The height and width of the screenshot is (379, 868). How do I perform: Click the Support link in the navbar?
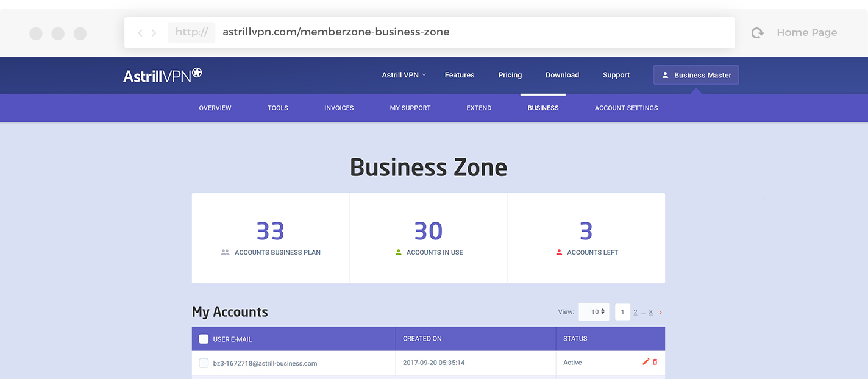(x=616, y=75)
